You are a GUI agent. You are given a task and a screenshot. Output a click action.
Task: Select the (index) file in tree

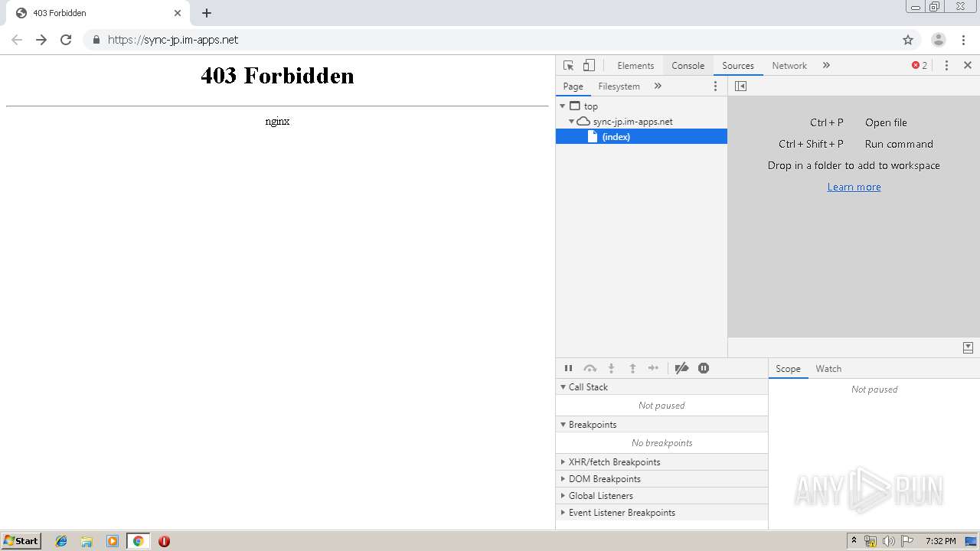642,137
